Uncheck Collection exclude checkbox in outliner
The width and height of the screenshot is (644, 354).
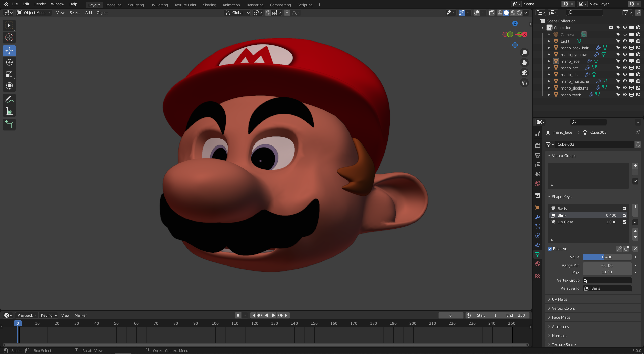(x=611, y=28)
